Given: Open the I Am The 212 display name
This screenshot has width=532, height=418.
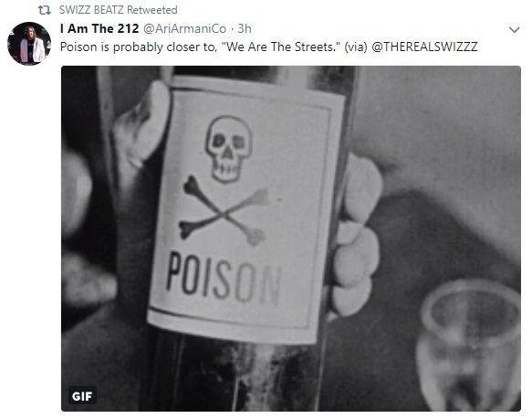Looking at the screenshot, I should [x=99, y=28].
